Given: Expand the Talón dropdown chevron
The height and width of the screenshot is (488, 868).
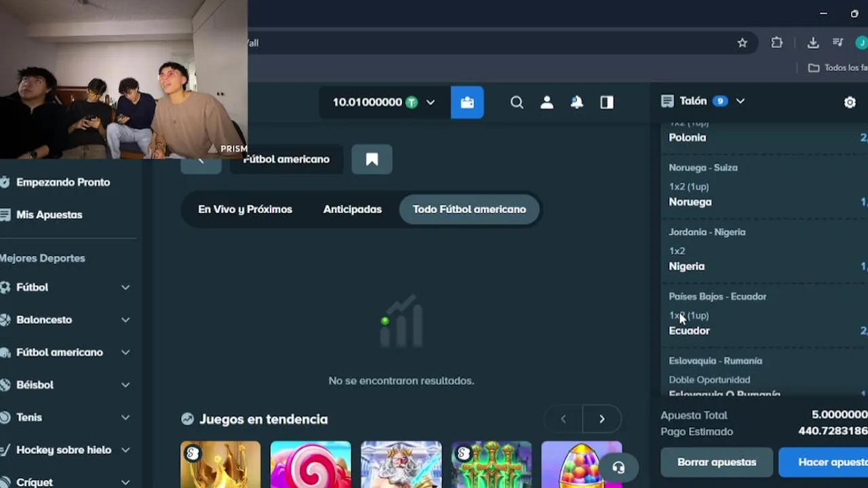Looking at the screenshot, I should [740, 101].
